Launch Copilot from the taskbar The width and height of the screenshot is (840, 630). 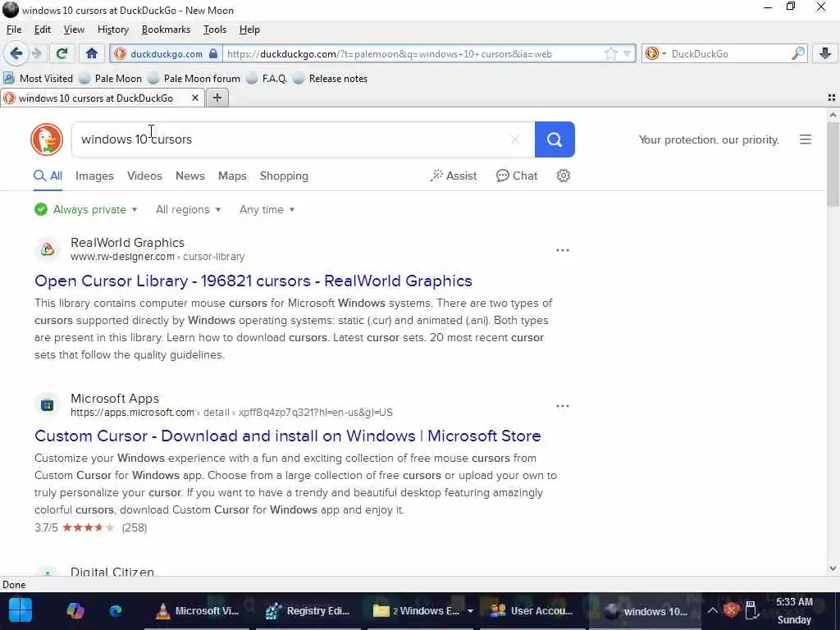tap(75, 610)
